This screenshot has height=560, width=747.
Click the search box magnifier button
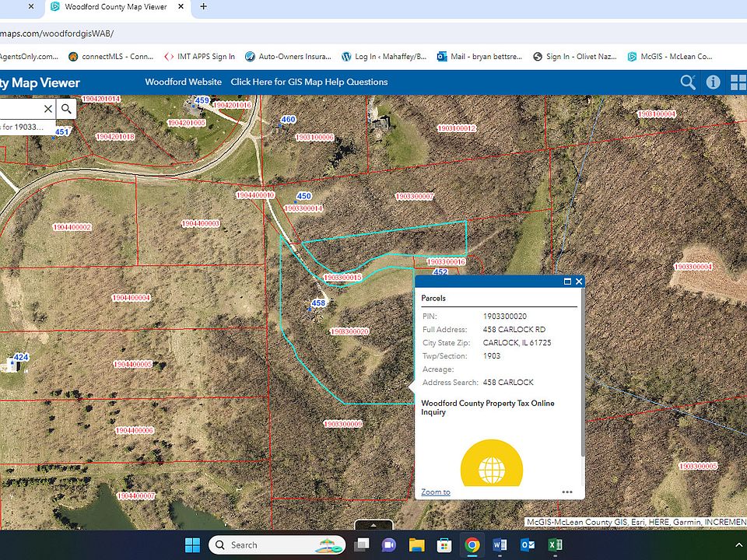pos(67,109)
